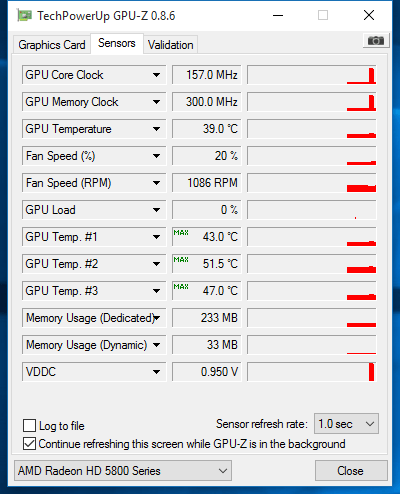The width and height of the screenshot is (400, 494).
Task: Select the Sensors tab
Action: pos(117,43)
